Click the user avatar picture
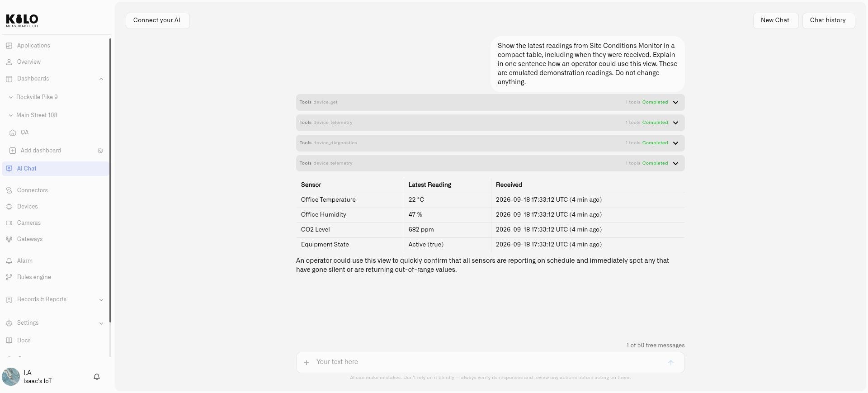The height and width of the screenshot is (393, 868). tap(11, 377)
